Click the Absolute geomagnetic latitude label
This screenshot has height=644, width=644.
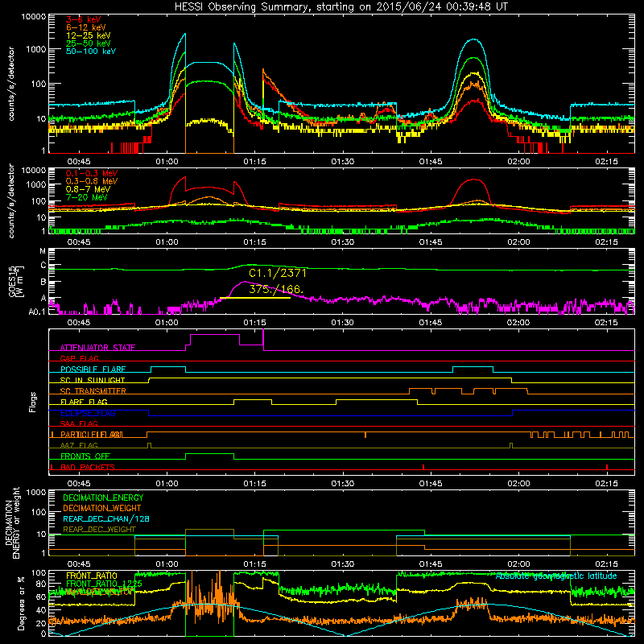pyautogui.click(x=556, y=576)
